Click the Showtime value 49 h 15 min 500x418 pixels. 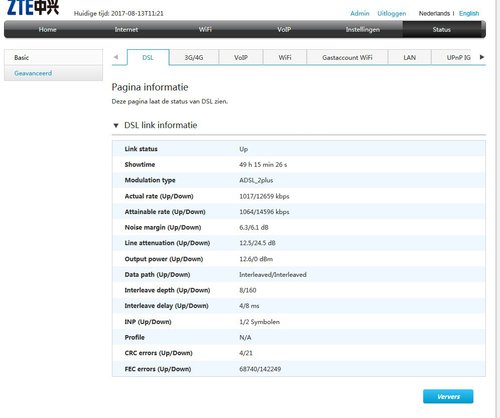click(x=263, y=164)
